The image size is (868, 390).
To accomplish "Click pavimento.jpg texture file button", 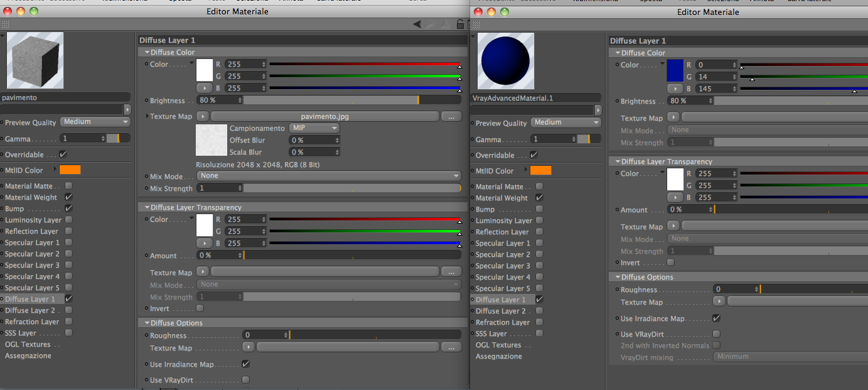I will [x=324, y=116].
